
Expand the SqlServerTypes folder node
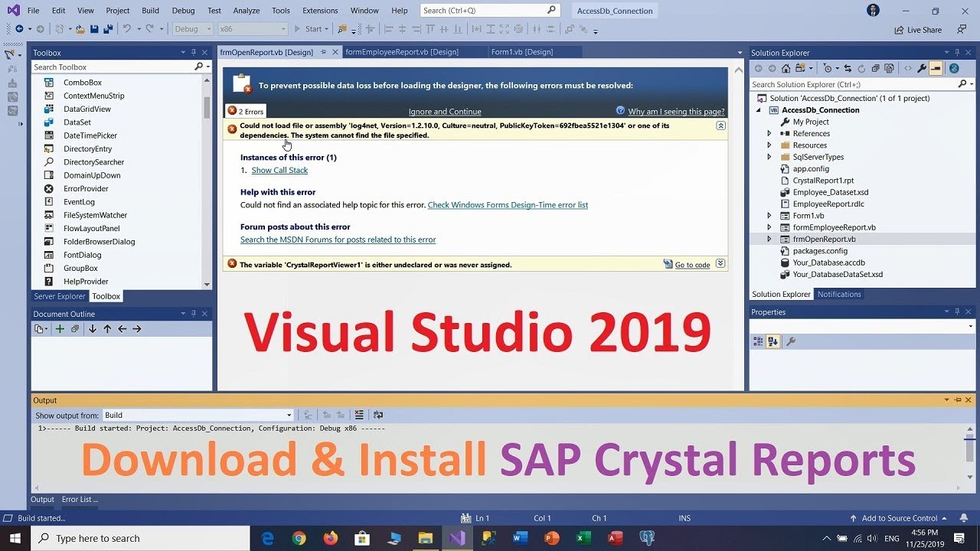click(769, 157)
